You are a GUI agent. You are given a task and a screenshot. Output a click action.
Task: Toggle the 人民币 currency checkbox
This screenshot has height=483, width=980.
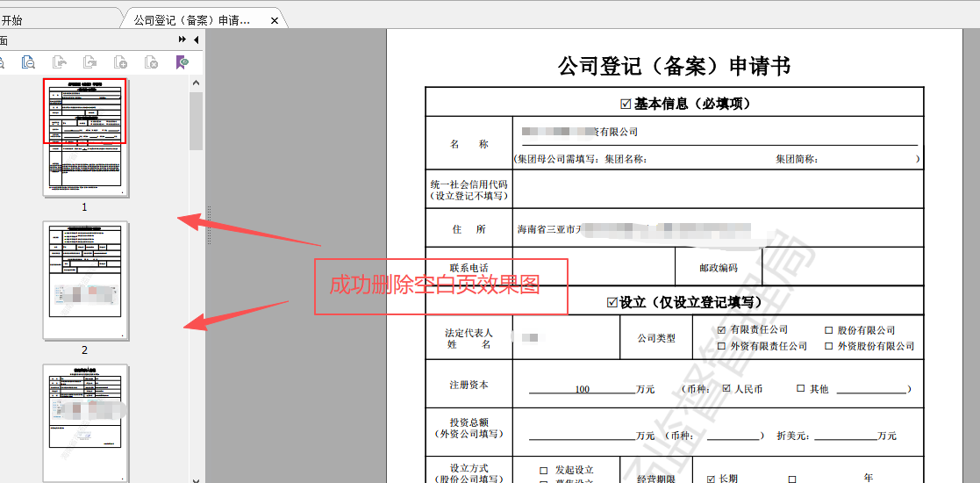coord(726,388)
